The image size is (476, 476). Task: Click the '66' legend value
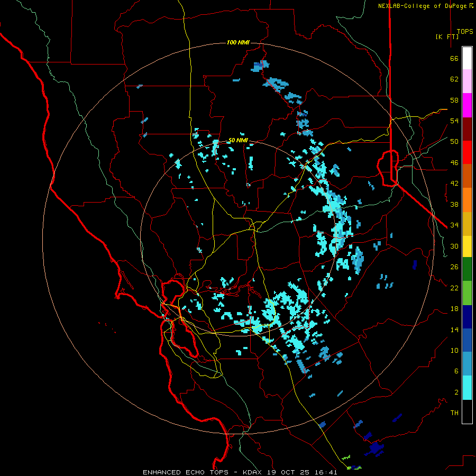pos(454,59)
